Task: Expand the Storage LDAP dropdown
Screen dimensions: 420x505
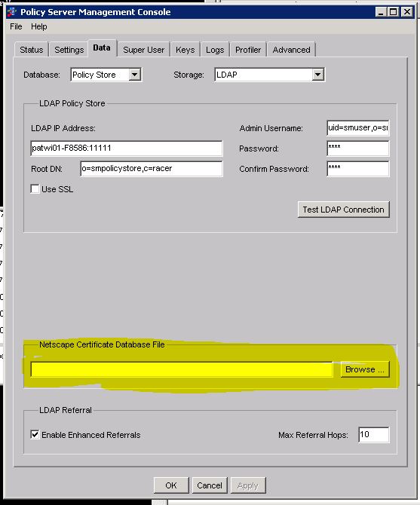Action: point(317,75)
